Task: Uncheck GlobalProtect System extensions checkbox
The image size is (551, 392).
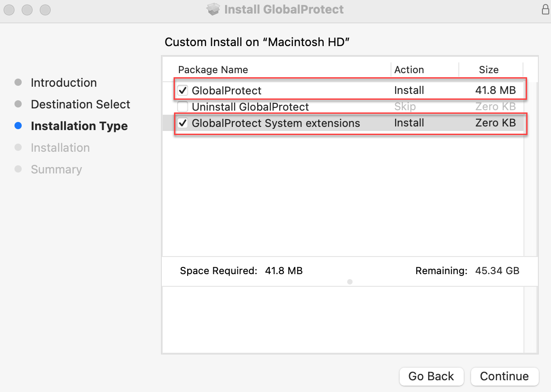Action: coord(183,123)
